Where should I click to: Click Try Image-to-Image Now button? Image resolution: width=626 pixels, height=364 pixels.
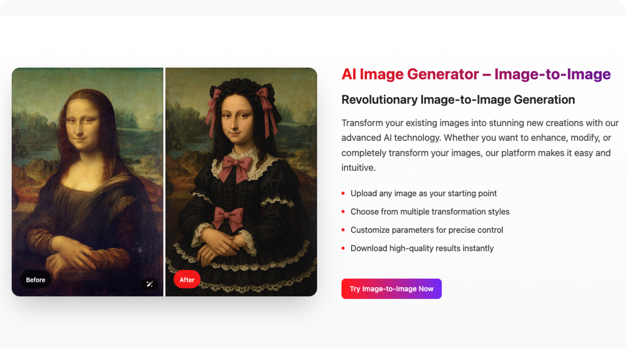pos(391,289)
